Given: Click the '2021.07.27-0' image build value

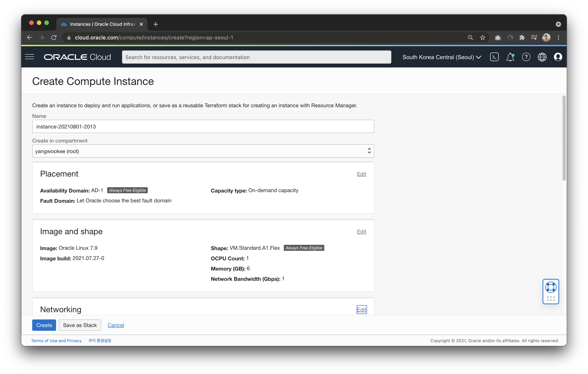Looking at the screenshot, I should [x=88, y=258].
